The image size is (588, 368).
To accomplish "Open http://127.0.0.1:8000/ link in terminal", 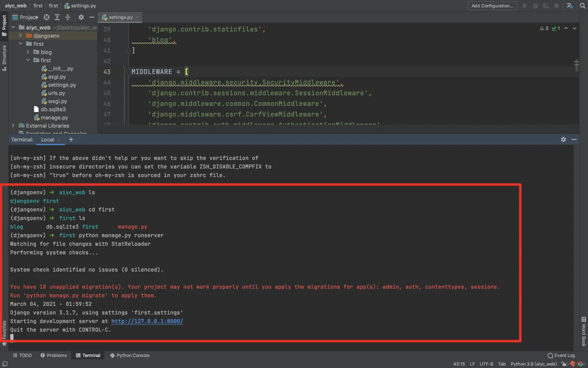I will coord(147,321).
